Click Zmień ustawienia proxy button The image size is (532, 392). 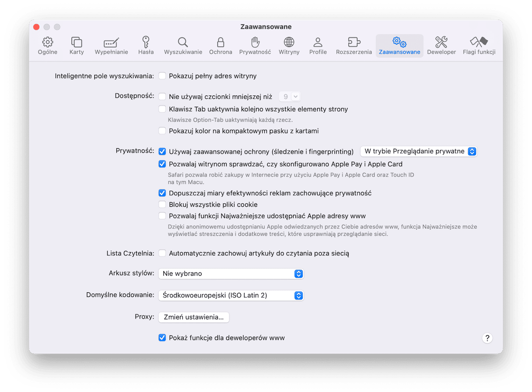193,317
